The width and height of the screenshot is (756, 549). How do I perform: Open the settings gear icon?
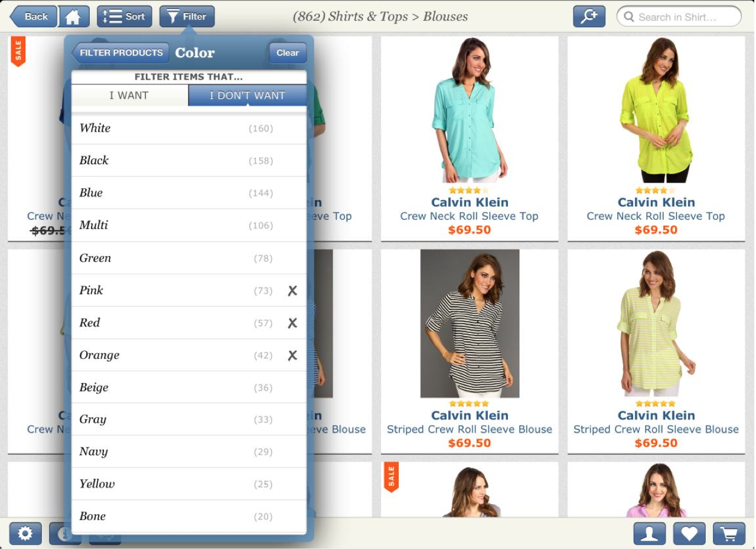coord(25,534)
